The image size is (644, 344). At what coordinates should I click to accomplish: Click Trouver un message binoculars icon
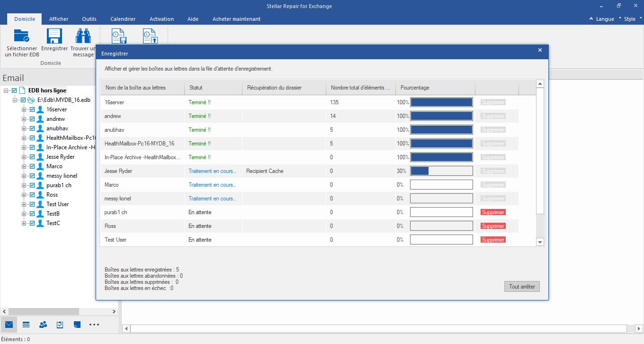pos(83,36)
